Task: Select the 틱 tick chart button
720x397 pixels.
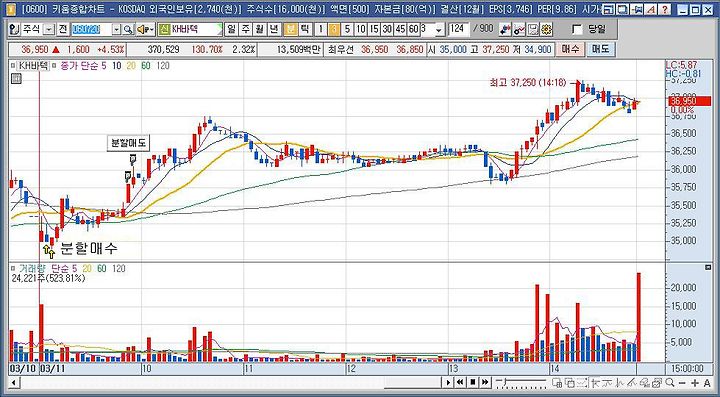Action: (304, 29)
